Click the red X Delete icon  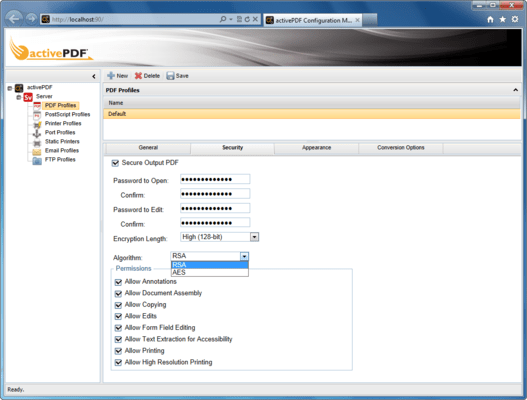click(138, 76)
